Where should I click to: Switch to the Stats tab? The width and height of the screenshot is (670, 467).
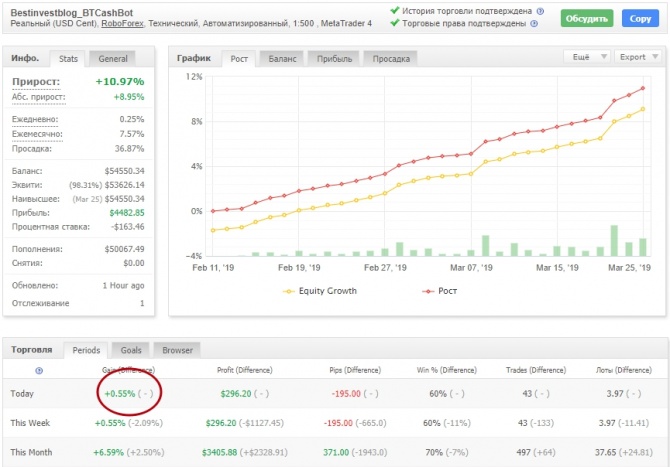(x=68, y=59)
